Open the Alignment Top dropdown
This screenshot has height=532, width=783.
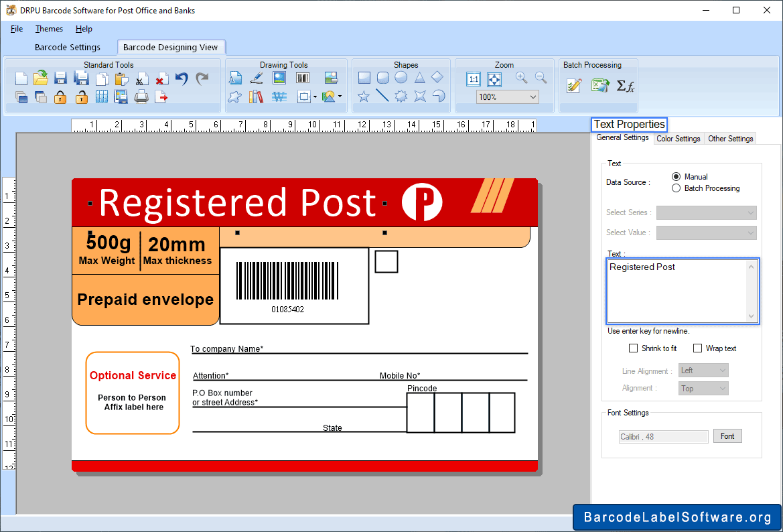pyautogui.click(x=703, y=388)
